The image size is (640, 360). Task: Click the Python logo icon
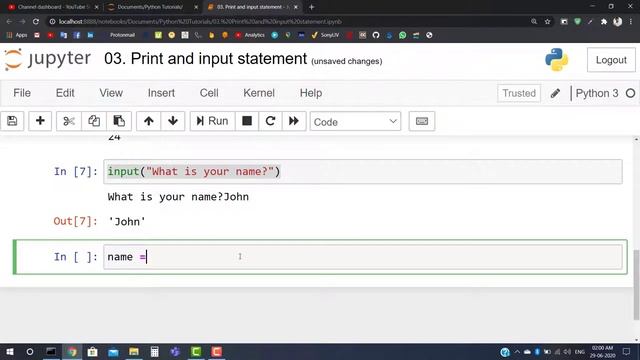pos(556,60)
